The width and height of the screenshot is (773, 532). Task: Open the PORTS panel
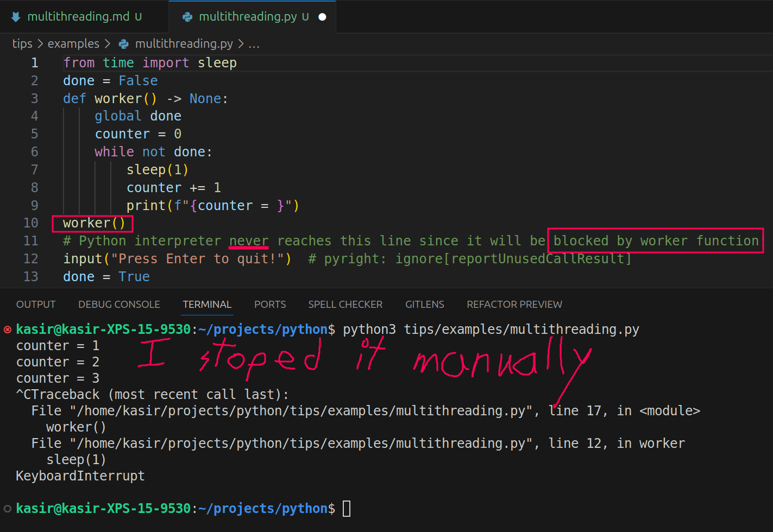click(270, 304)
